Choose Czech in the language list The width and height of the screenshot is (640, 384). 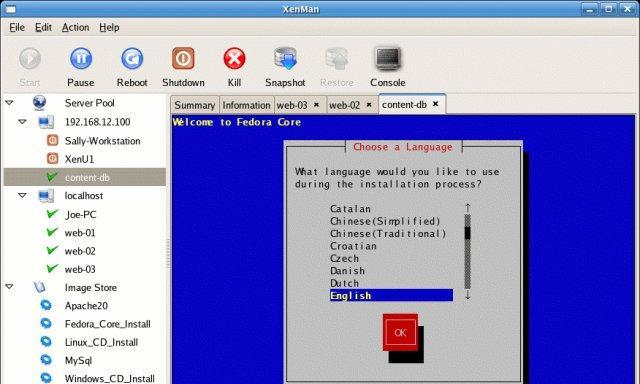(344, 258)
